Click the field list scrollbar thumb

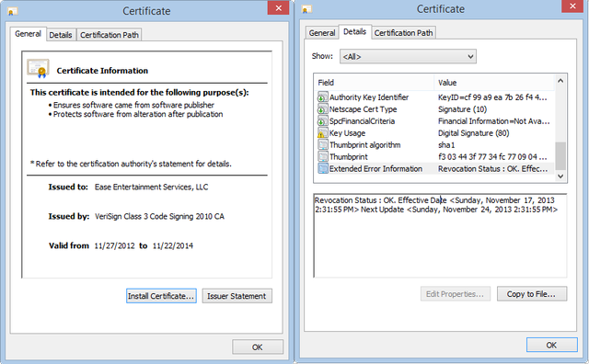tap(560, 155)
